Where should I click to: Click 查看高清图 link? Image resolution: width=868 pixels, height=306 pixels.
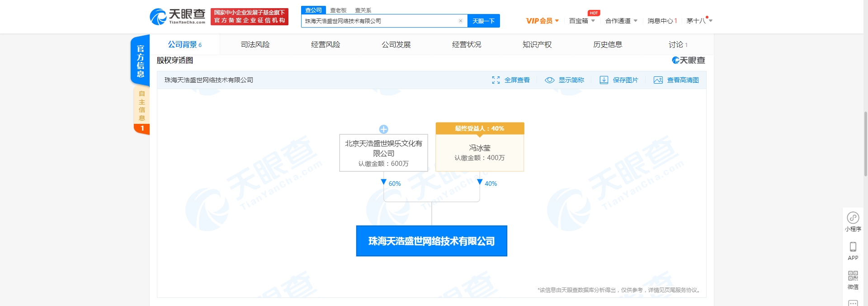[x=683, y=80]
